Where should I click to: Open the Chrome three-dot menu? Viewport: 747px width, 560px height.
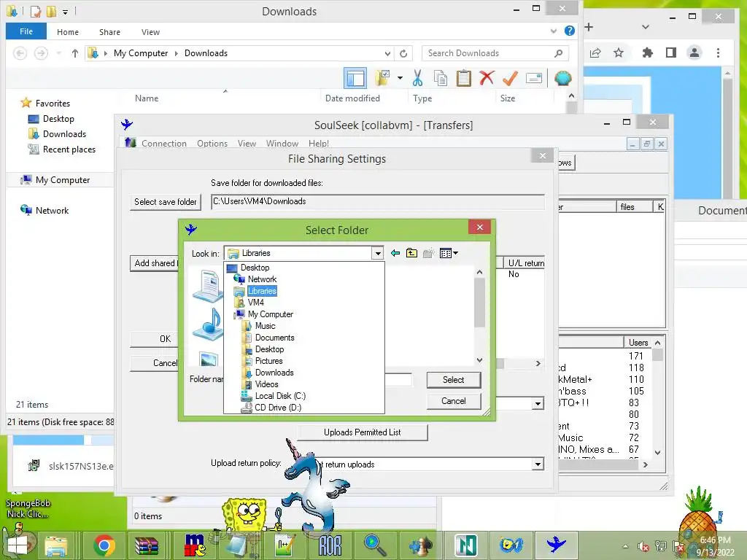718,52
